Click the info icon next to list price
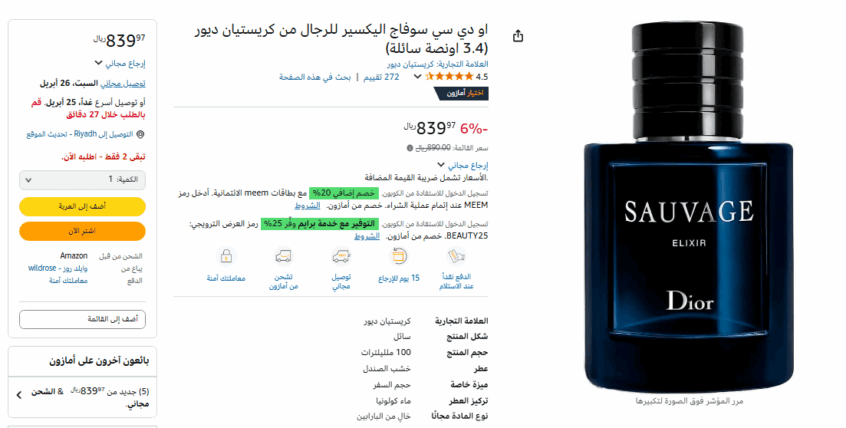 pos(410,148)
